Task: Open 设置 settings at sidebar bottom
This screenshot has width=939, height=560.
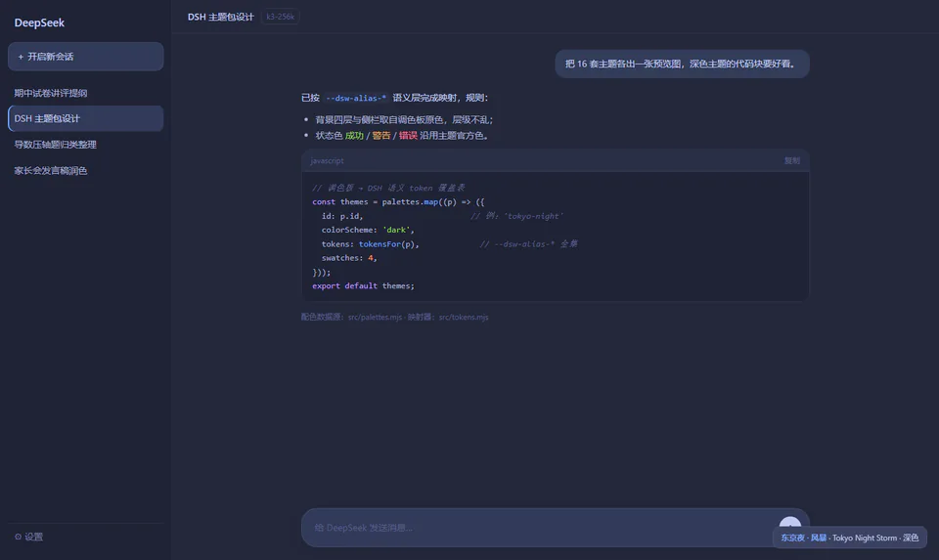Action: pyautogui.click(x=28, y=537)
